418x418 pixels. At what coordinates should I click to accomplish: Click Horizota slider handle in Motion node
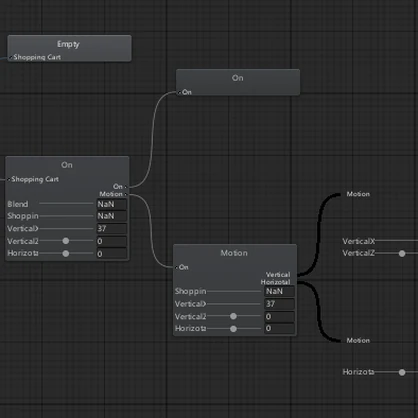[233, 329]
